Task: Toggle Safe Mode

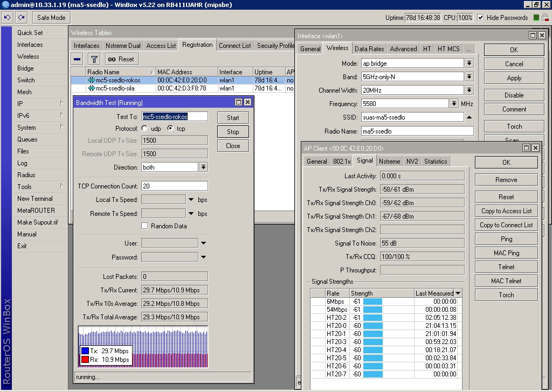Action: [x=51, y=18]
